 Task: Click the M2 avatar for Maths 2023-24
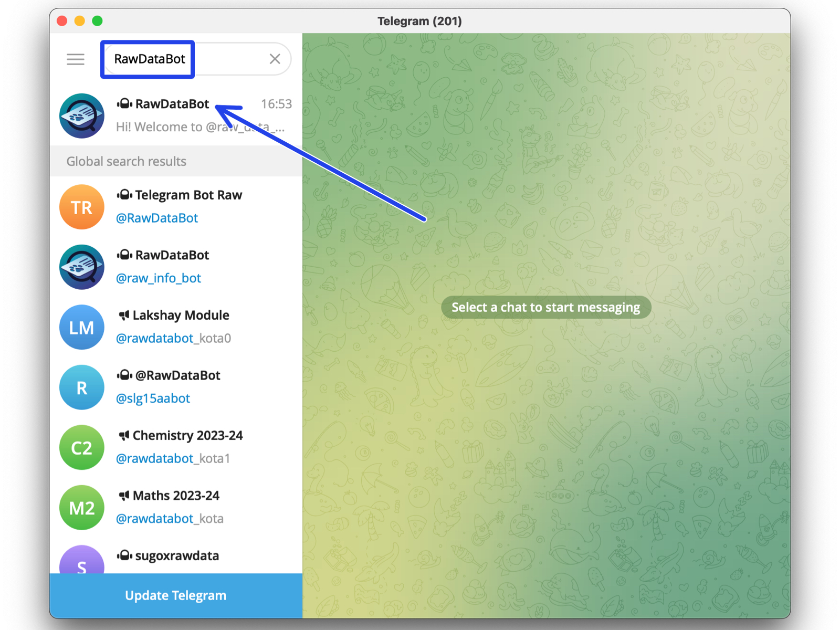81,507
